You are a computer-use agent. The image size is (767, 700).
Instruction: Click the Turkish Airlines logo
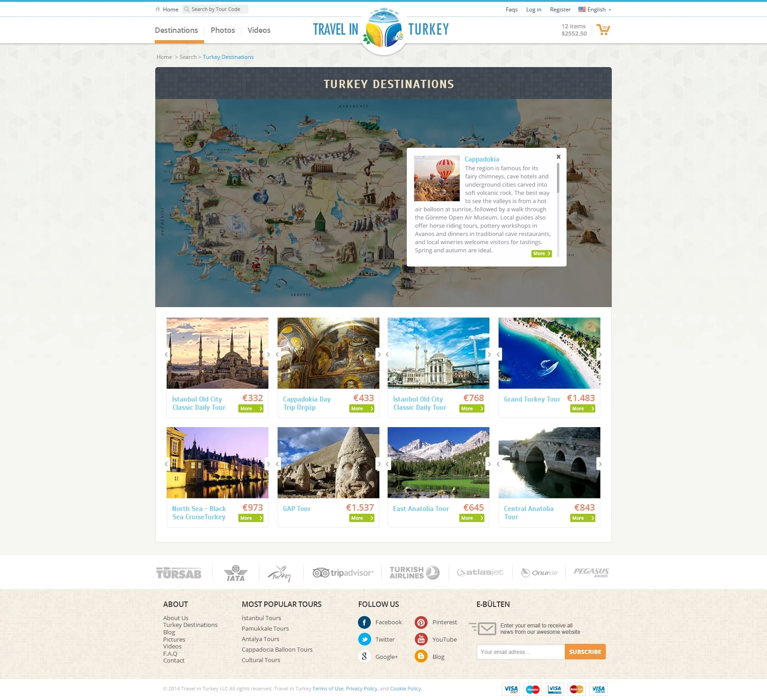414,573
